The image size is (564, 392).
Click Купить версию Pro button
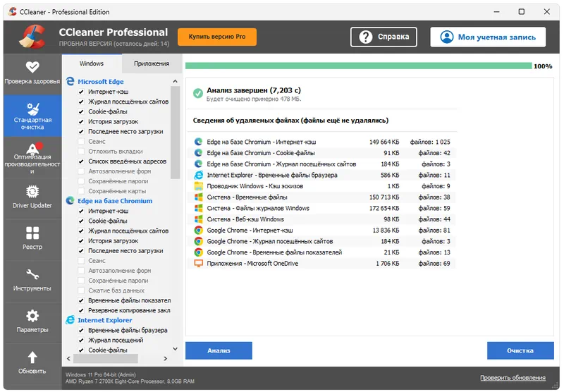point(217,37)
